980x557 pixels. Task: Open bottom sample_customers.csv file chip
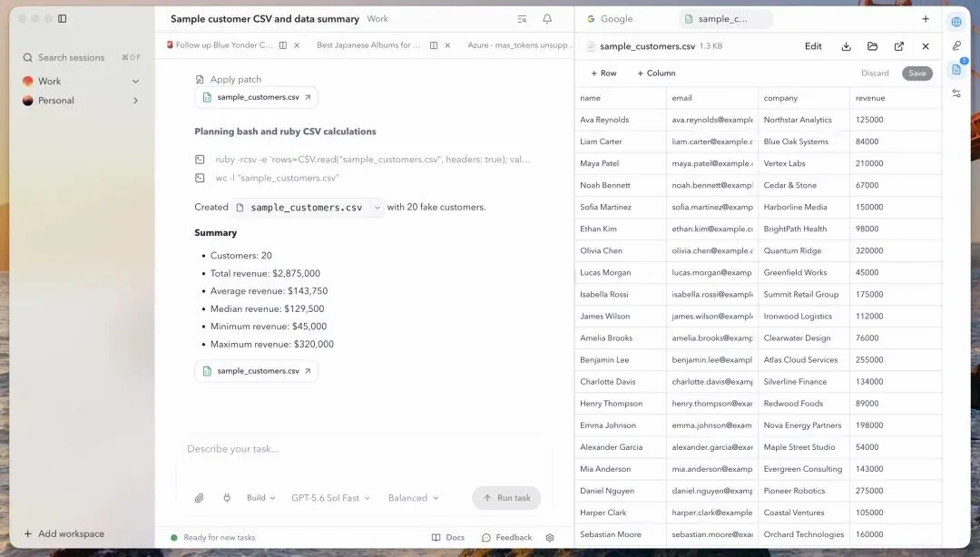tap(256, 371)
